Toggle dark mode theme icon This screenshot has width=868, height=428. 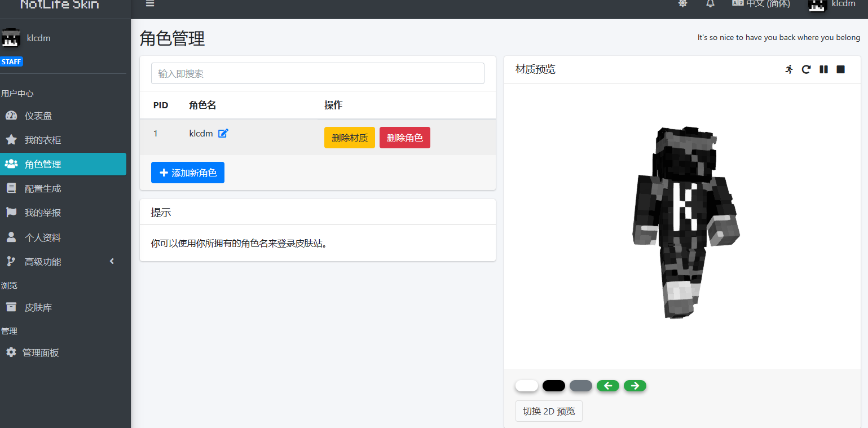[x=683, y=3]
